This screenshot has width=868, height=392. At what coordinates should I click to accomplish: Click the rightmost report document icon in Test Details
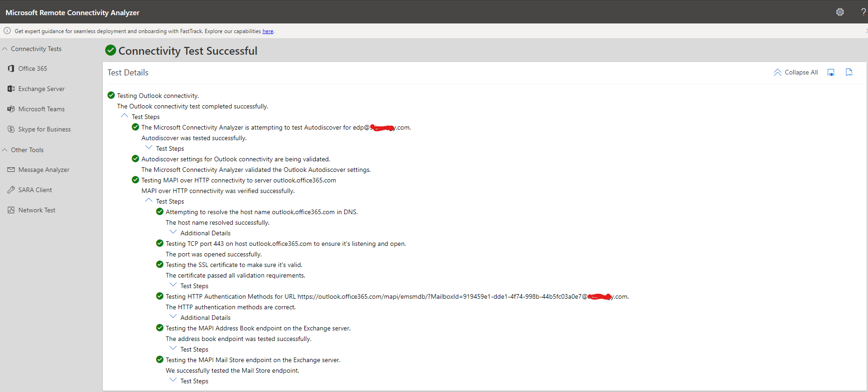tap(849, 73)
